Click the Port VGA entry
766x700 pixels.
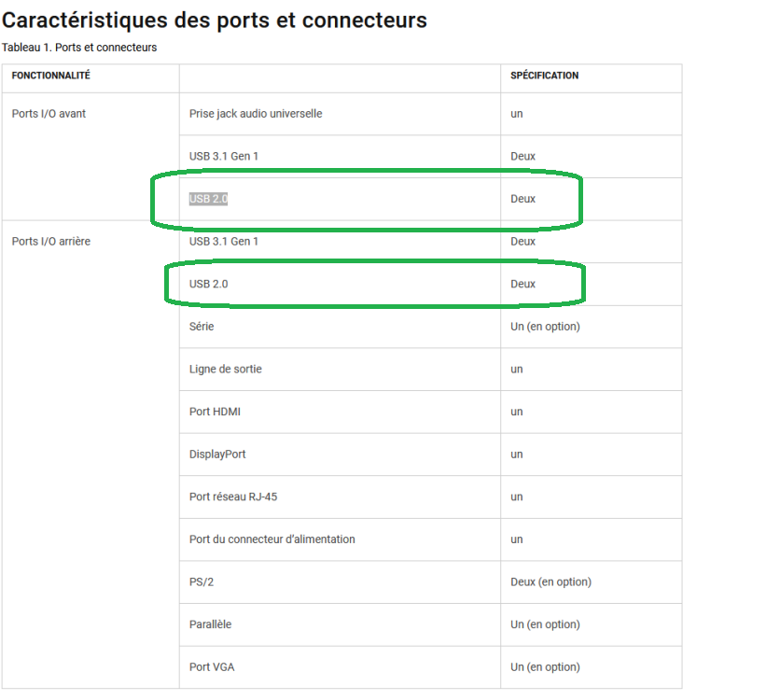coord(212,666)
